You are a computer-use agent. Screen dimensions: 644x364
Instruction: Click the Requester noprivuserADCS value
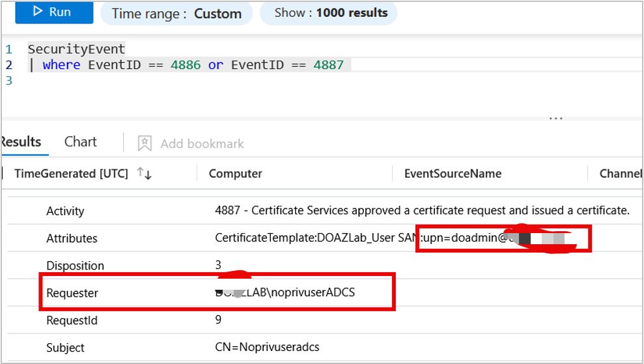click(285, 292)
